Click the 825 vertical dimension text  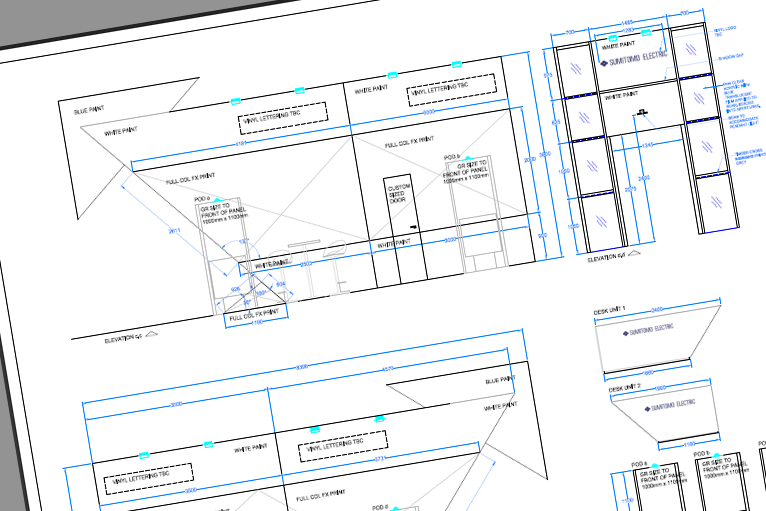pos(555,122)
